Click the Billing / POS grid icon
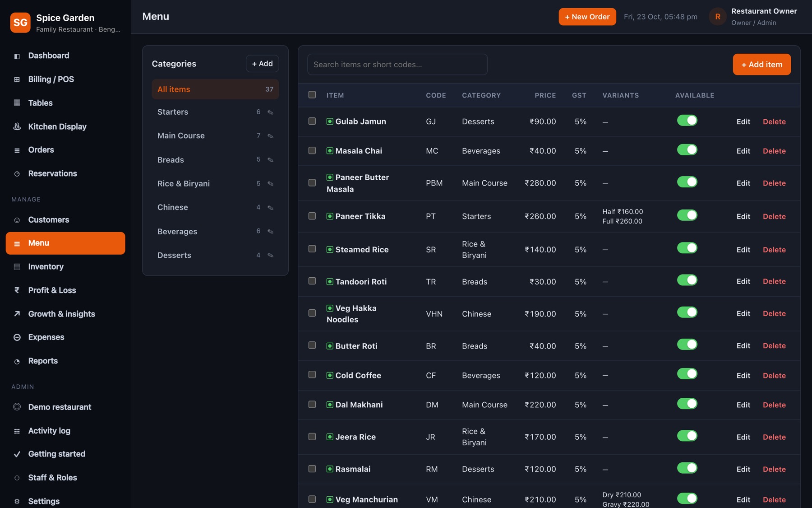This screenshot has height=508, width=812. coord(17,79)
